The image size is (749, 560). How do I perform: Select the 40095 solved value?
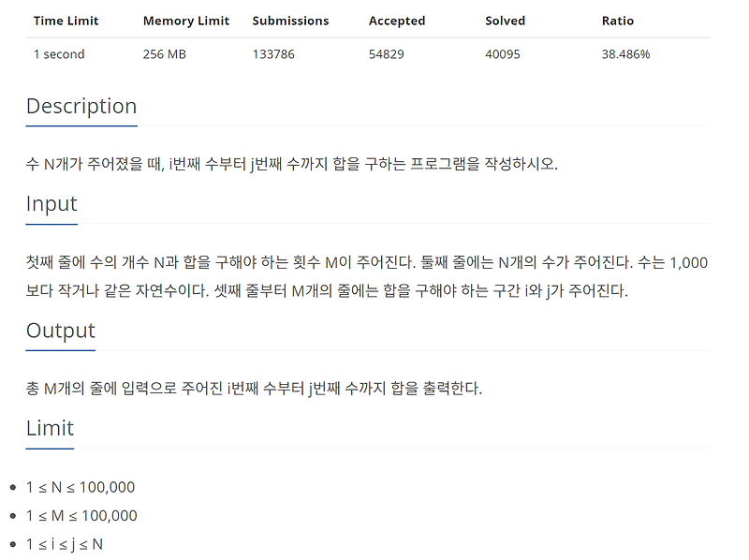coord(503,54)
